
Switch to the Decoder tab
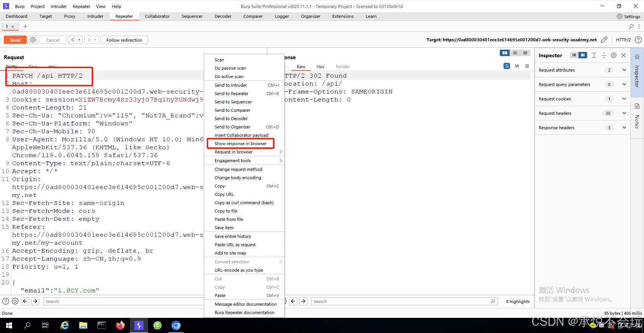coord(223,16)
